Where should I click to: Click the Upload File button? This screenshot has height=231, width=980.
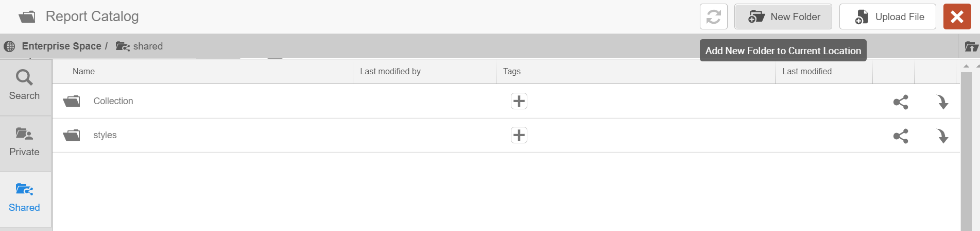pos(887,17)
